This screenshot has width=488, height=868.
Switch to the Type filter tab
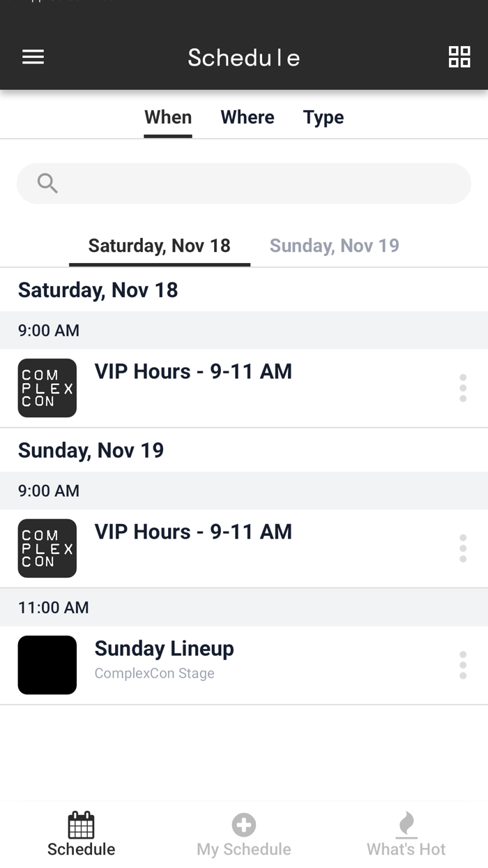click(x=323, y=117)
